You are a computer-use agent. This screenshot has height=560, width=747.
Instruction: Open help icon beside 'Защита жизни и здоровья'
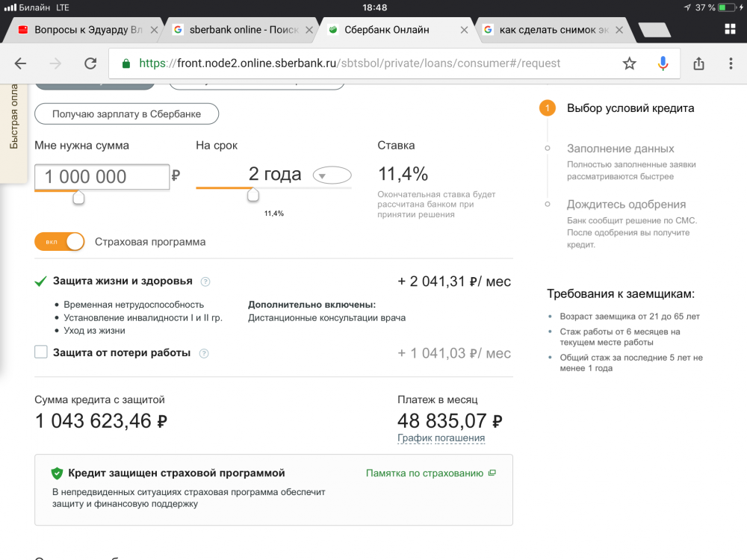pyautogui.click(x=205, y=281)
